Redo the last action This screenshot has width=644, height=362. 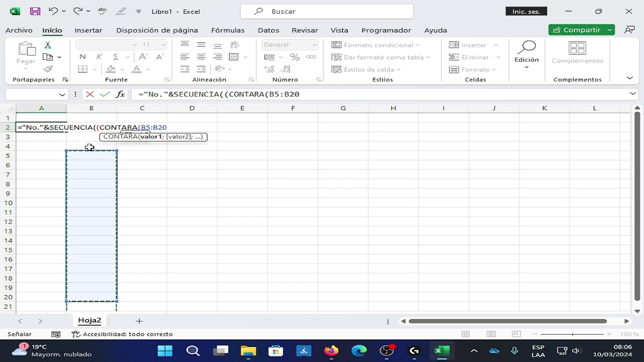[x=77, y=11]
